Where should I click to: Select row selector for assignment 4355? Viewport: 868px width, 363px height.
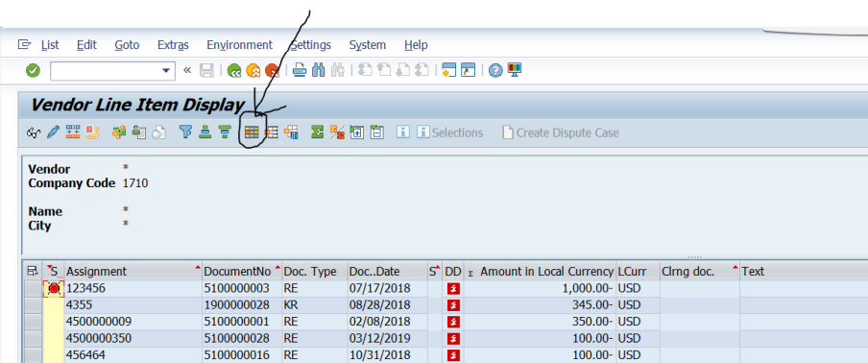[34, 304]
